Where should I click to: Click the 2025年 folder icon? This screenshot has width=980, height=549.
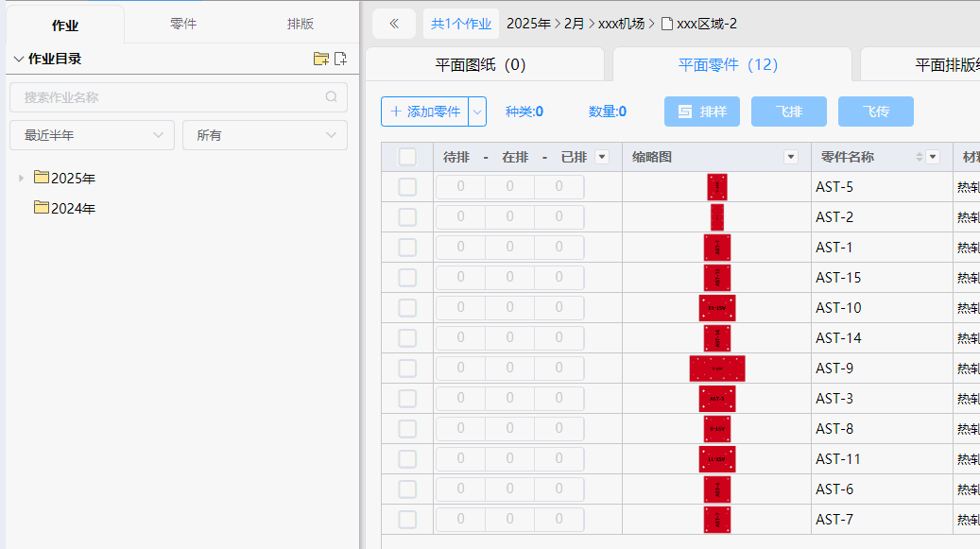(x=42, y=178)
